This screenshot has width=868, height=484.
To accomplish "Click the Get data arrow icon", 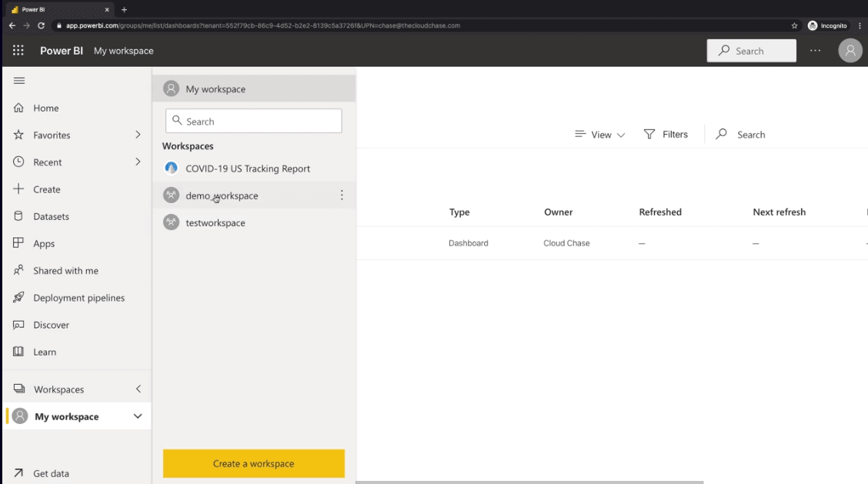I will point(18,473).
